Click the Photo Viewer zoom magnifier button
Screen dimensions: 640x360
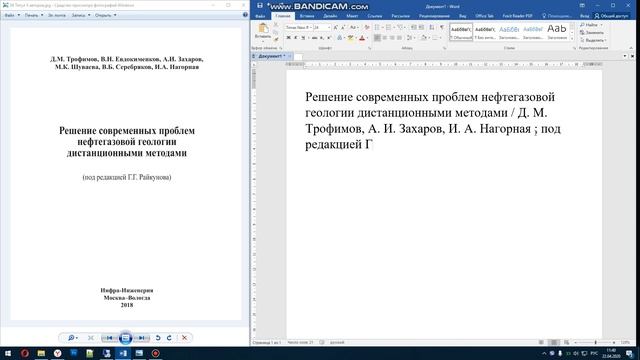pos(72,338)
